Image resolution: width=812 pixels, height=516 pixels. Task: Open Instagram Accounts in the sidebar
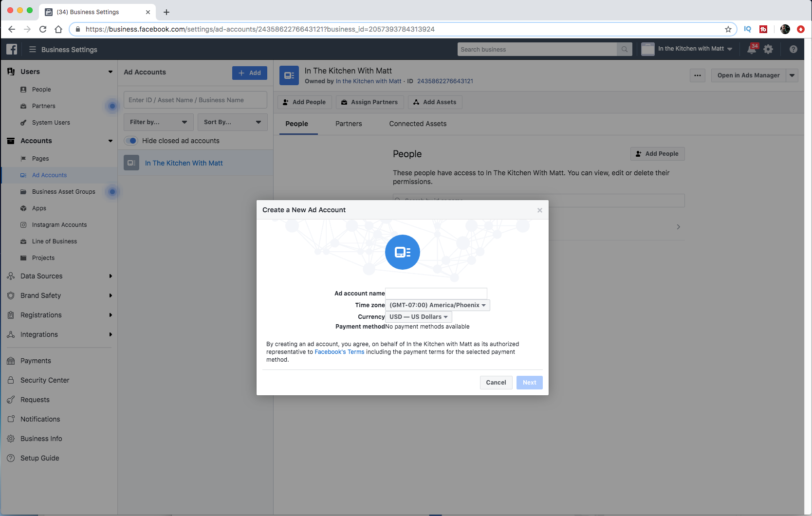[x=59, y=225]
